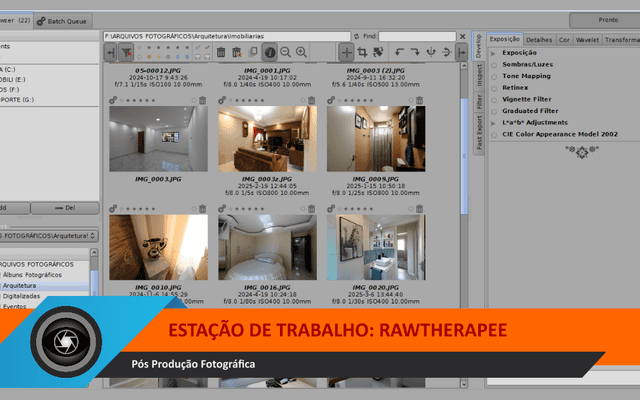Click folder tree scrollbar up arrow
This screenshot has height=400, width=640.
[94, 252]
